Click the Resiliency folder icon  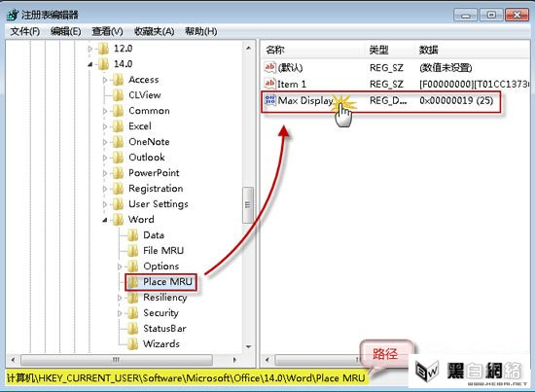tap(132, 298)
